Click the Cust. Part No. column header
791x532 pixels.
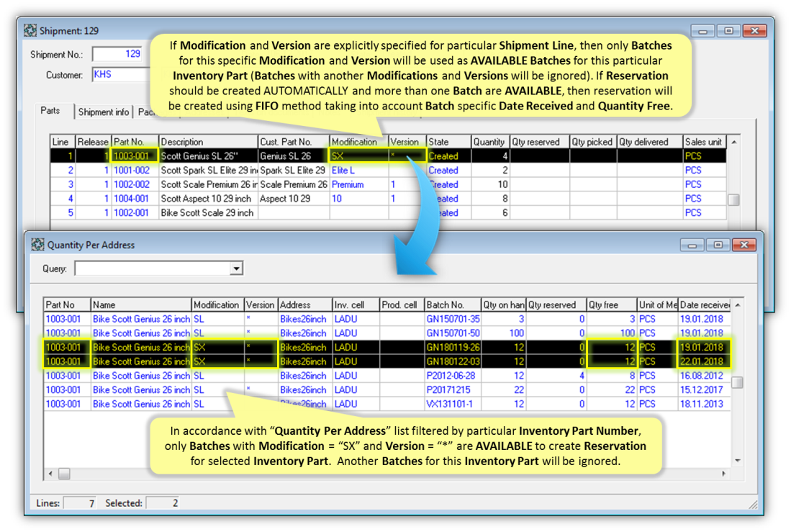click(293, 142)
